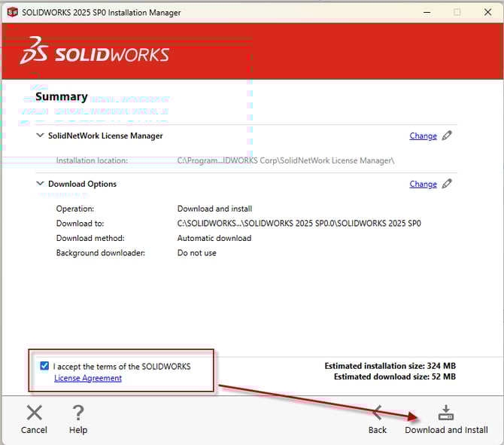
Task: Click the Cancel X icon
Action: (x=34, y=413)
